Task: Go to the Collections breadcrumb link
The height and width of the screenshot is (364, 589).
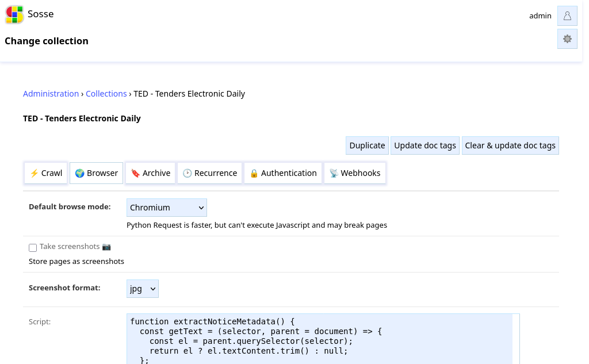Action: coord(106,94)
